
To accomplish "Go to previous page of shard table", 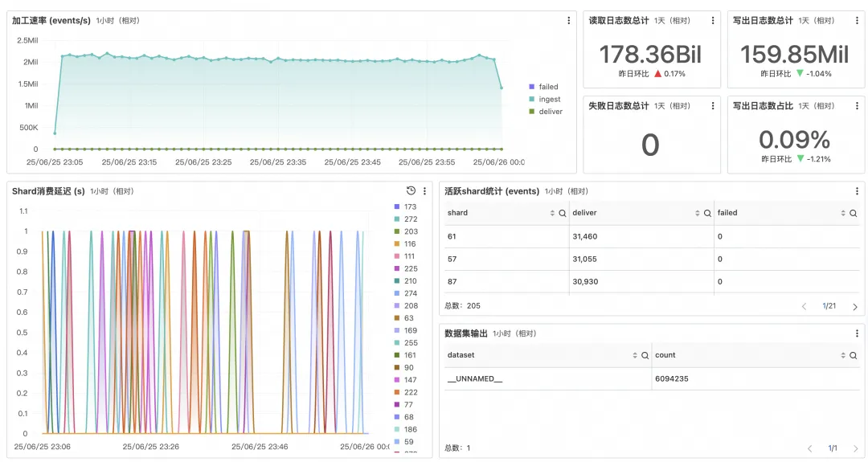I will click(805, 306).
